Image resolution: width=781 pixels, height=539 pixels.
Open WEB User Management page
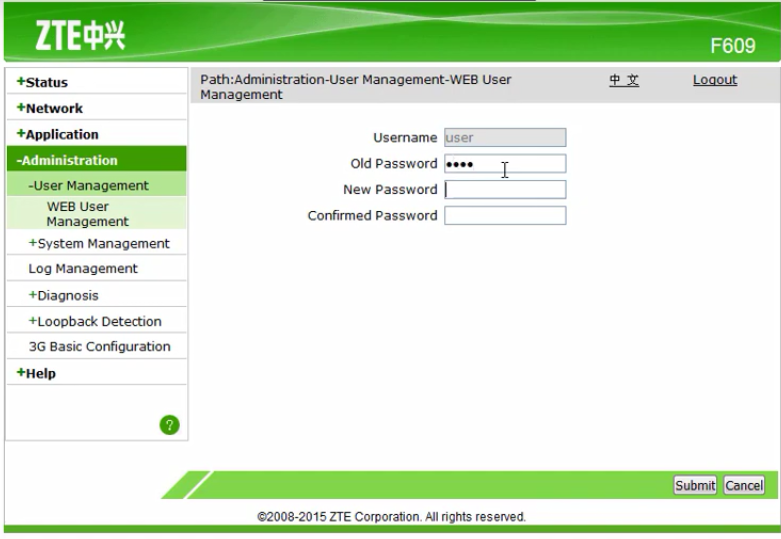click(88, 214)
